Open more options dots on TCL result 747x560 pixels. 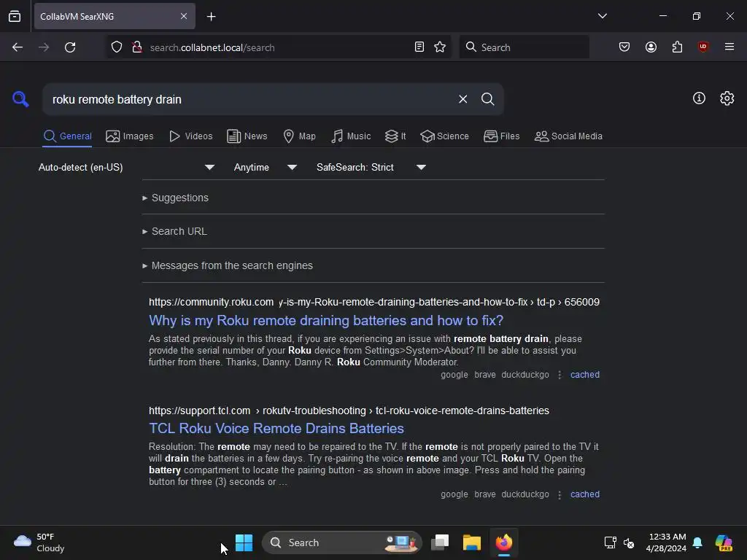coord(560,495)
